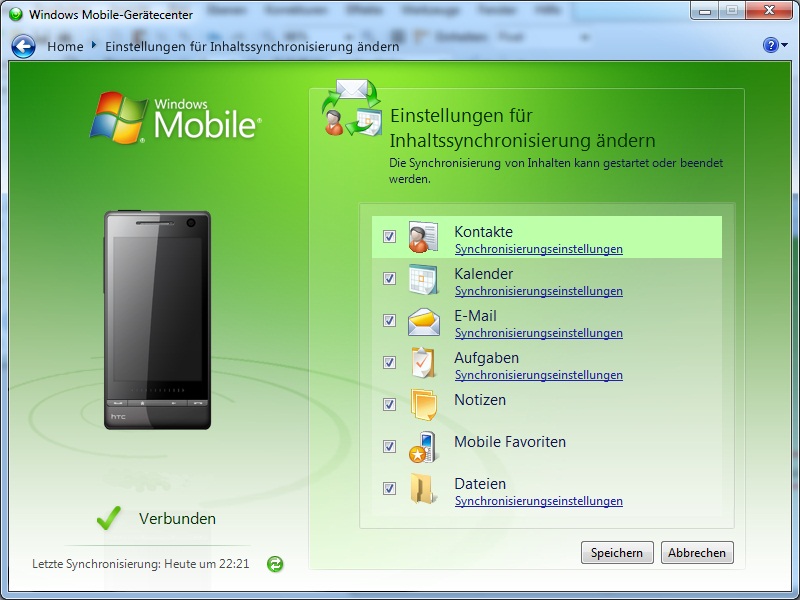Navigate to Home breadcrumb
The width and height of the screenshot is (800, 600).
[66, 46]
